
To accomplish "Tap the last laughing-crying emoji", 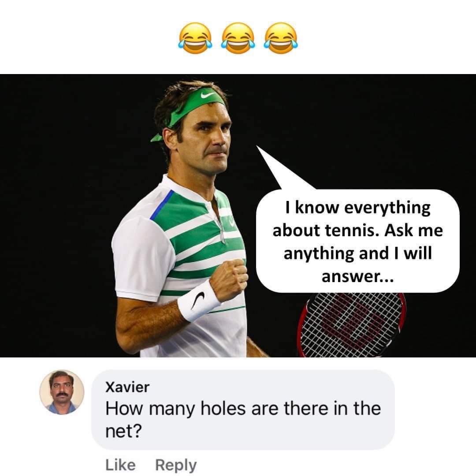I will [x=281, y=38].
